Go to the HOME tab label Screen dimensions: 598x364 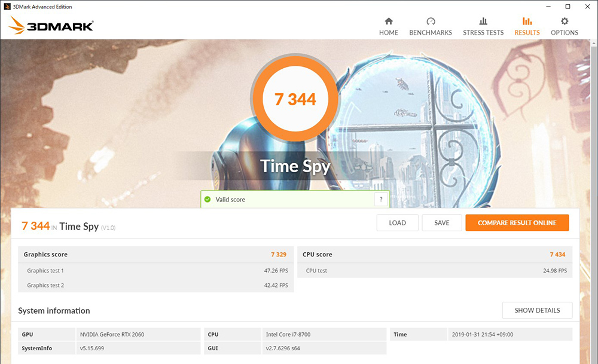[x=389, y=33]
